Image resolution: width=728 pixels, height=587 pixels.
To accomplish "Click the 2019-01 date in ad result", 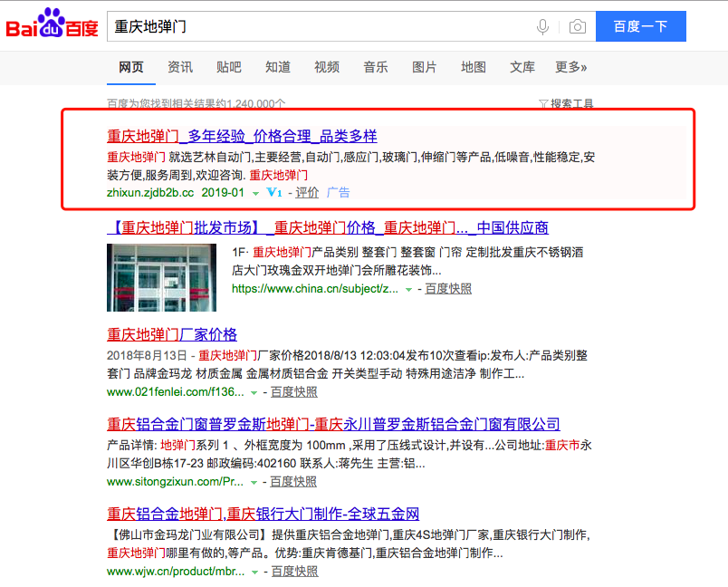I will click(x=223, y=192).
